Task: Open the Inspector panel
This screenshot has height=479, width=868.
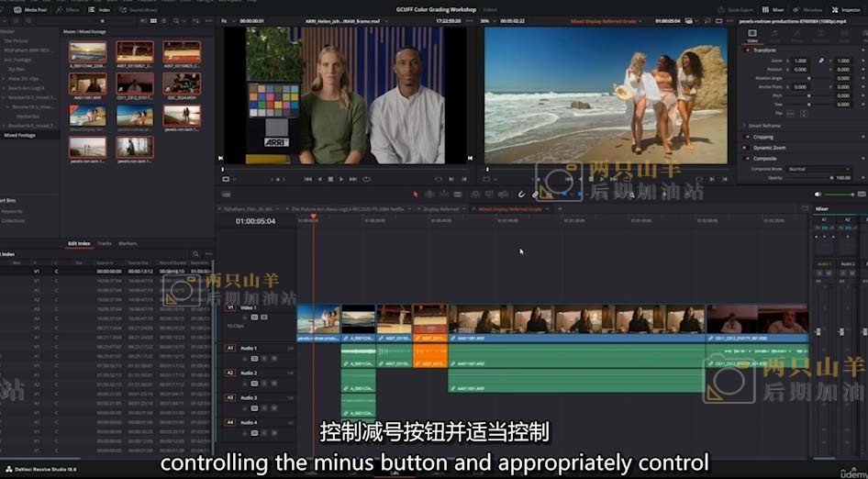Action: [x=847, y=9]
